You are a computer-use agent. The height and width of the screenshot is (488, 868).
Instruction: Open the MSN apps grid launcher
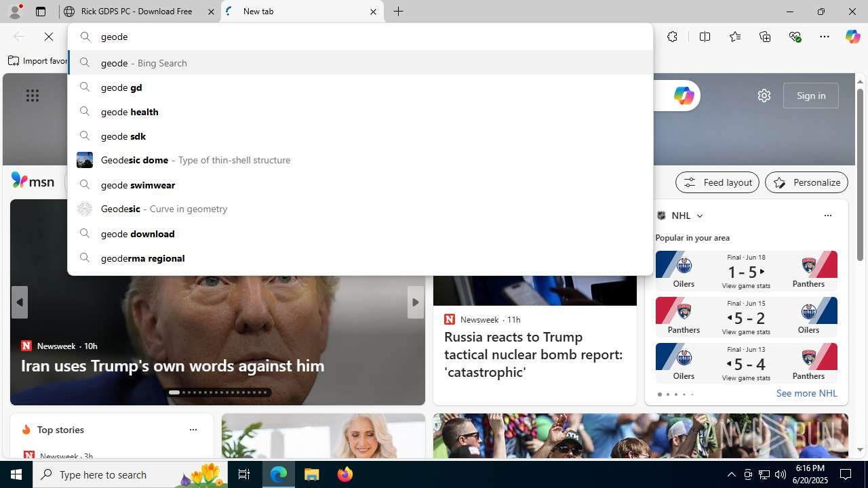point(33,96)
